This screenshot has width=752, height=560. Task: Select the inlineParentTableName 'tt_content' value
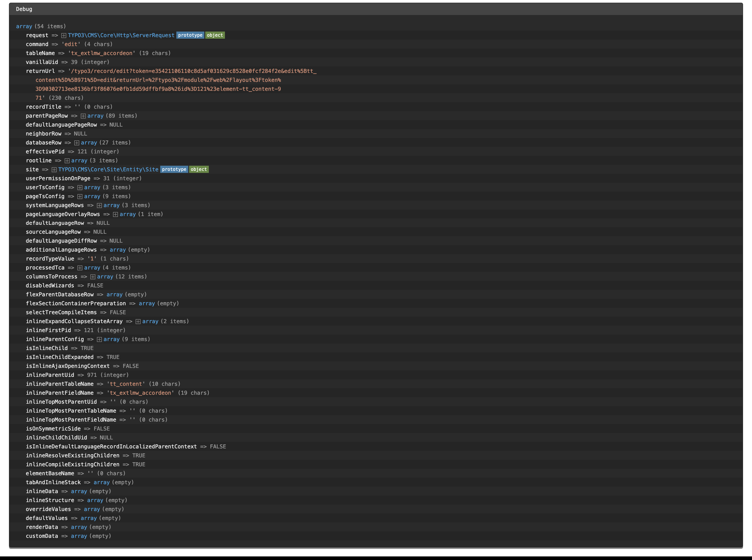coord(126,384)
